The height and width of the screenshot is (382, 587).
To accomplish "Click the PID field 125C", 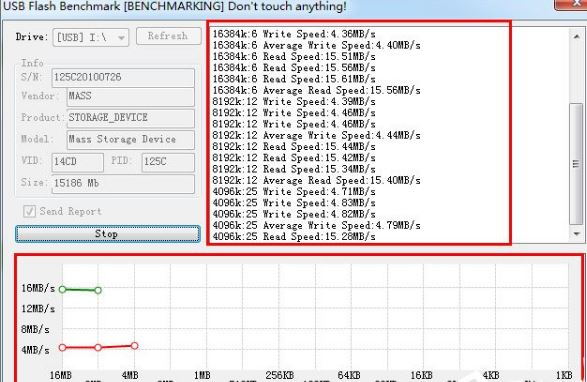I will point(168,162).
